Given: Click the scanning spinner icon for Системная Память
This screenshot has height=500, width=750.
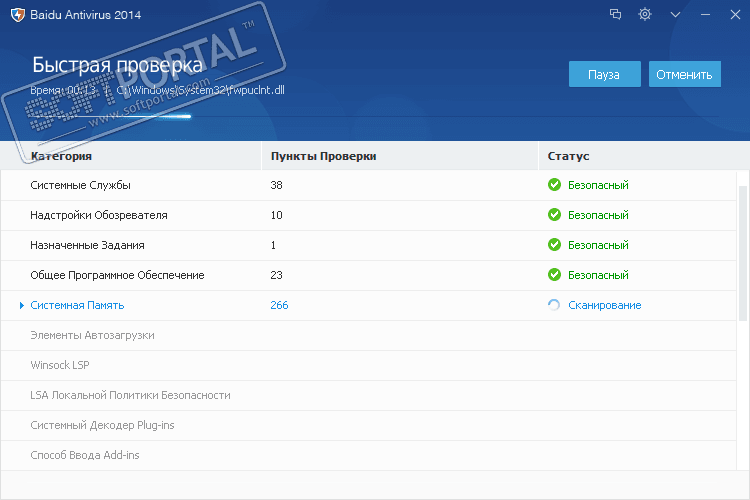Looking at the screenshot, I should (554, 305).
